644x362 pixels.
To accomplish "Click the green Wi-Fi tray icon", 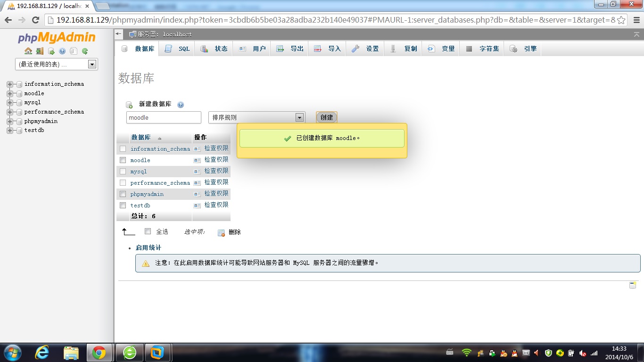I will [x=466, y=353].
